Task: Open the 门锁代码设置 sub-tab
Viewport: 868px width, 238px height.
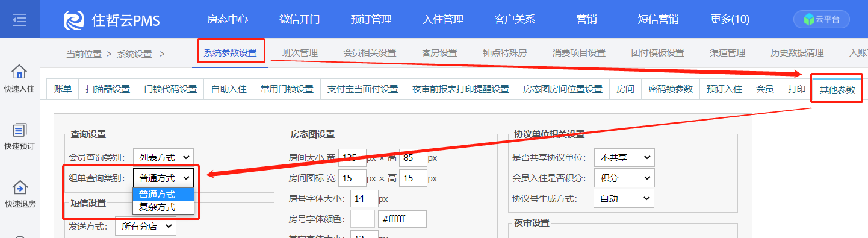Action: click(x=171, y=89)
